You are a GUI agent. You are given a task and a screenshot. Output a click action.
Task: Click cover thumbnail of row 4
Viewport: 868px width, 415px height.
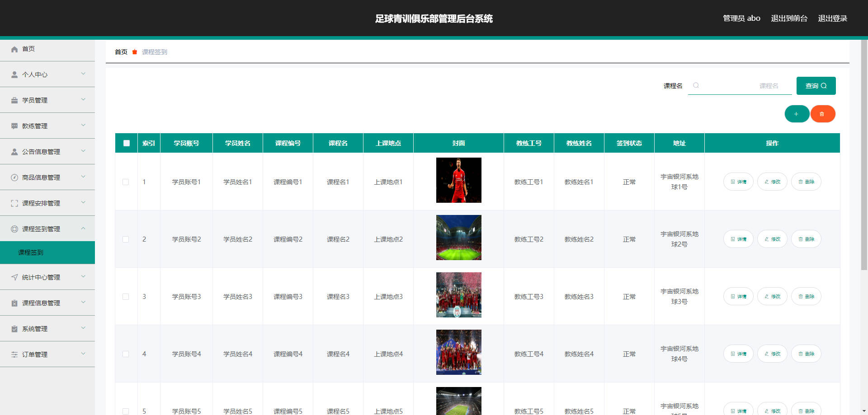(458, 352)
